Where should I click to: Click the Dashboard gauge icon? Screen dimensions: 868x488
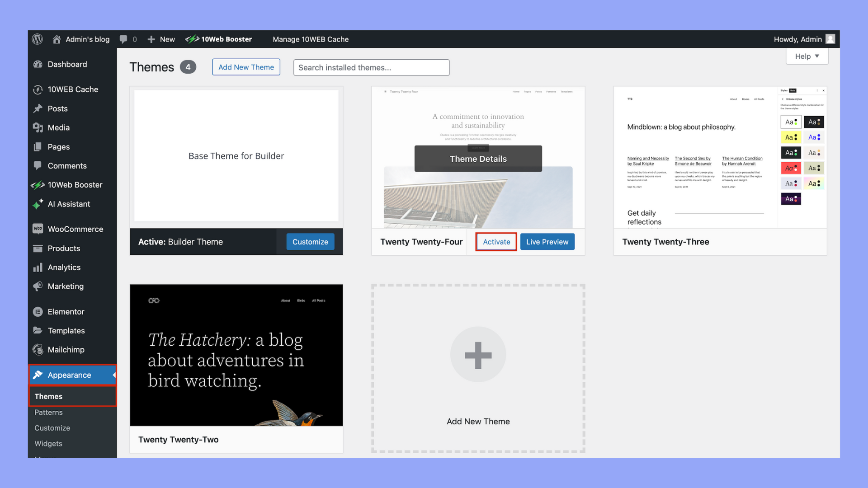pyautogui.click(x=38, y=64)
